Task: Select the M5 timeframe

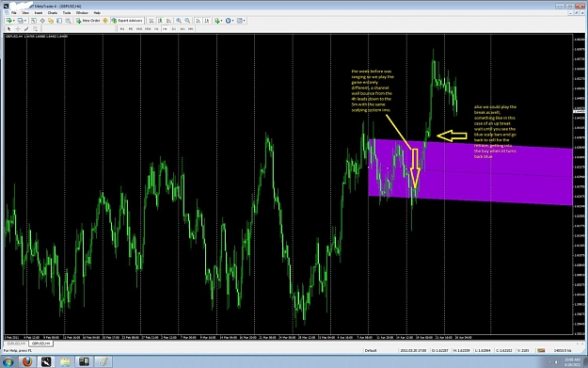Action: tap(131, 29)
